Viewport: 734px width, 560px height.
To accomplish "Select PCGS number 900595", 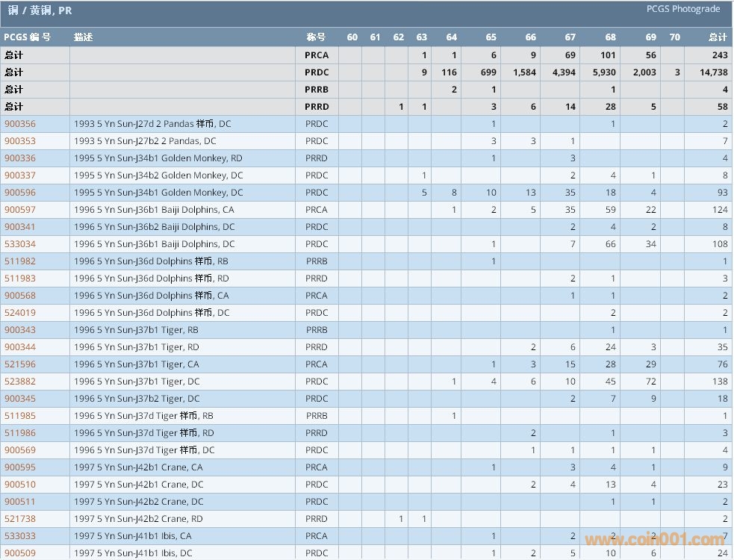I will click(x=20, y=467).
